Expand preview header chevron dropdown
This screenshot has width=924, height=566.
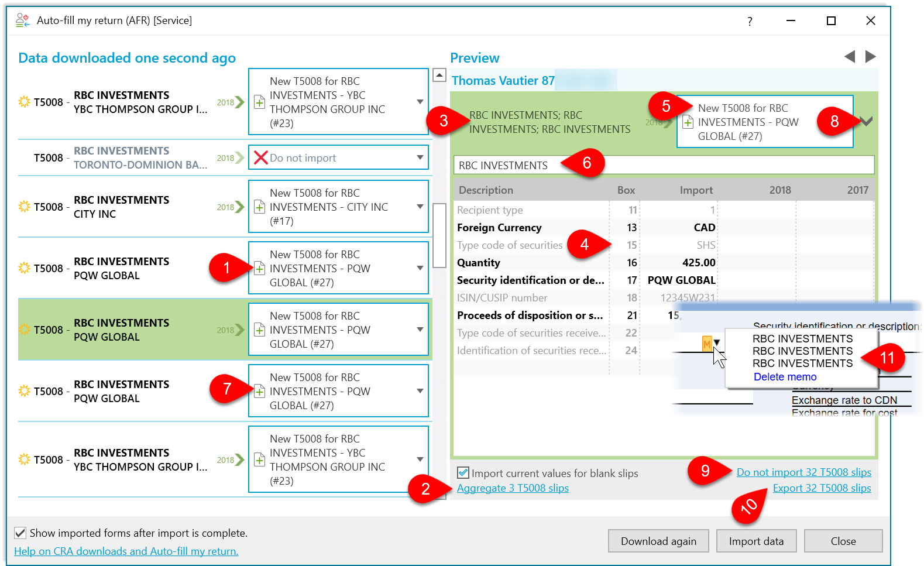click(867, 121)
